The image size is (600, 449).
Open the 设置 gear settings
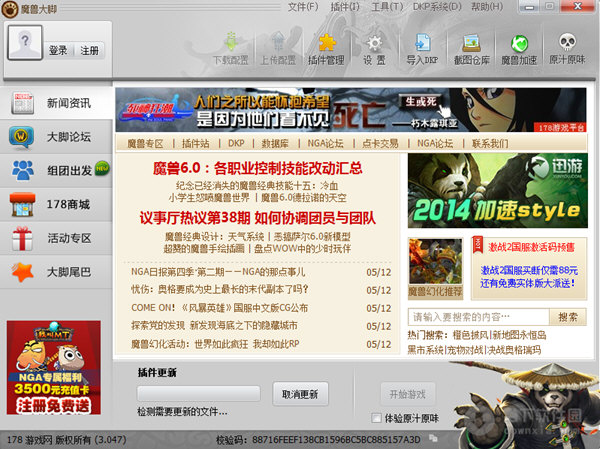374,49
